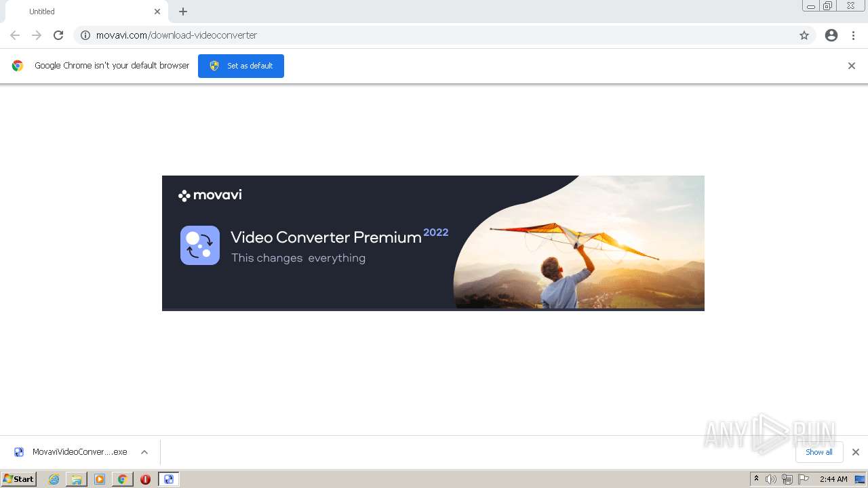868x488 pixels.
Task: Click the Video Converter app icon in banner
Action: point(200,245)
